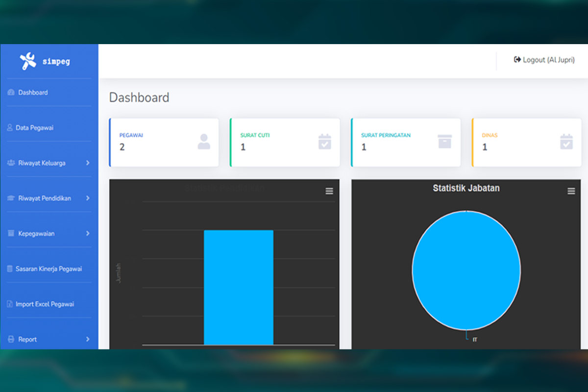This screenshot has height=392, width=588.
Task: Click the calendar icon on Surat Cuti card
Action: pos(324,142)
